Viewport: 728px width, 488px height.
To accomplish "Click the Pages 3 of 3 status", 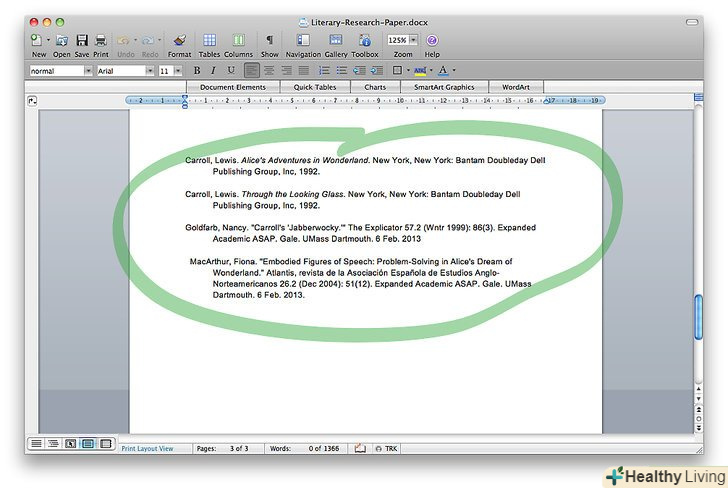I will 222,449.
